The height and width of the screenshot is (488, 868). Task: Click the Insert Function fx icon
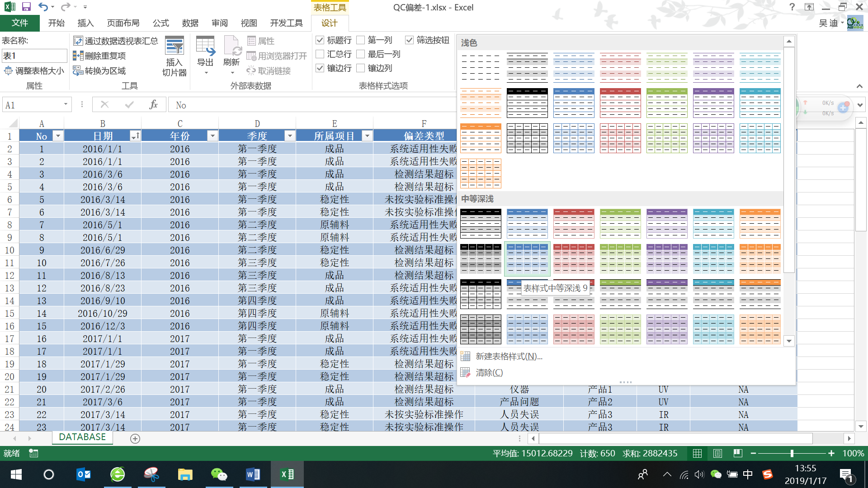coord(153,105)
